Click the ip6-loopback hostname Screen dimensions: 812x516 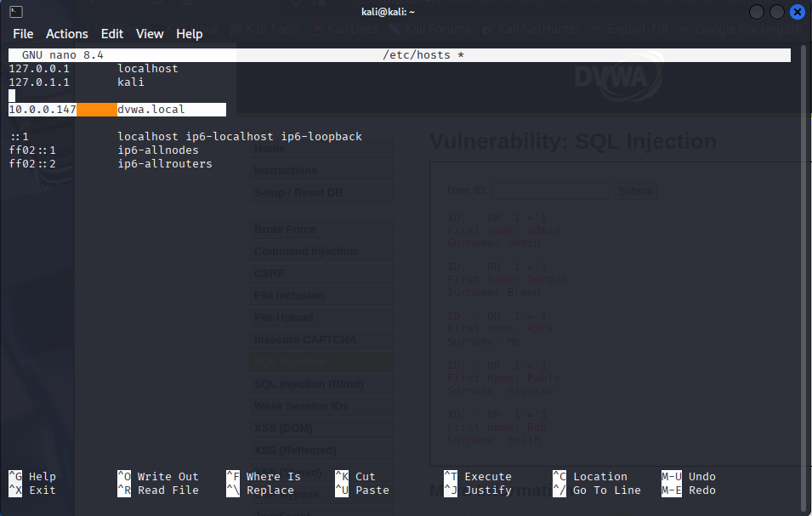(x=321, y=137)
